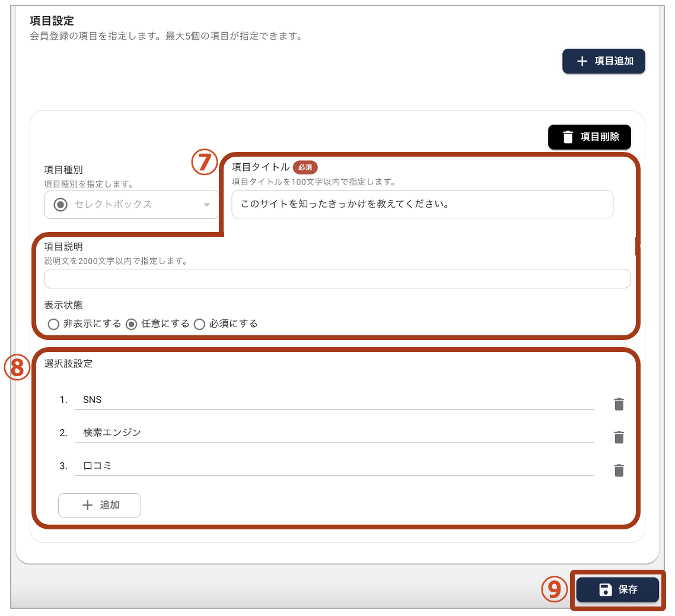This screenshot has width=675, height=616.
Task: Click inside the 項目タイトル text field
Action: pos(422,204)
